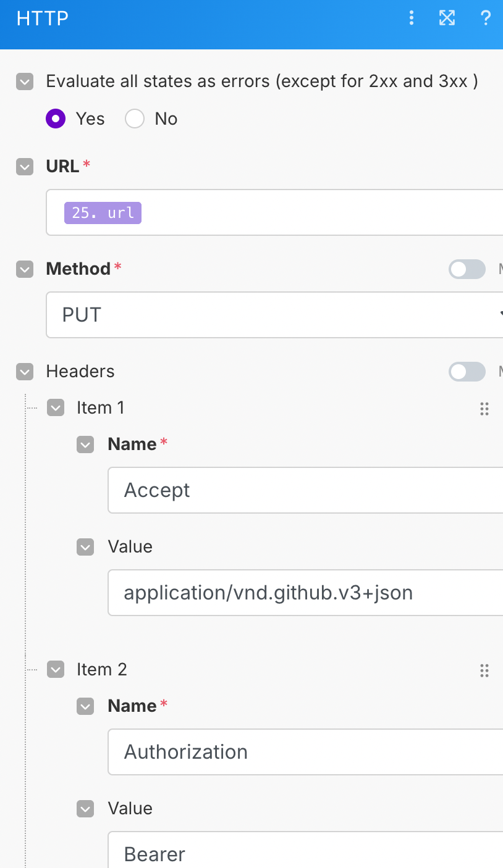This screenshot has width=503, height=868.
Task: Open the help question mark icon
Action: click(x=486, y=19)
